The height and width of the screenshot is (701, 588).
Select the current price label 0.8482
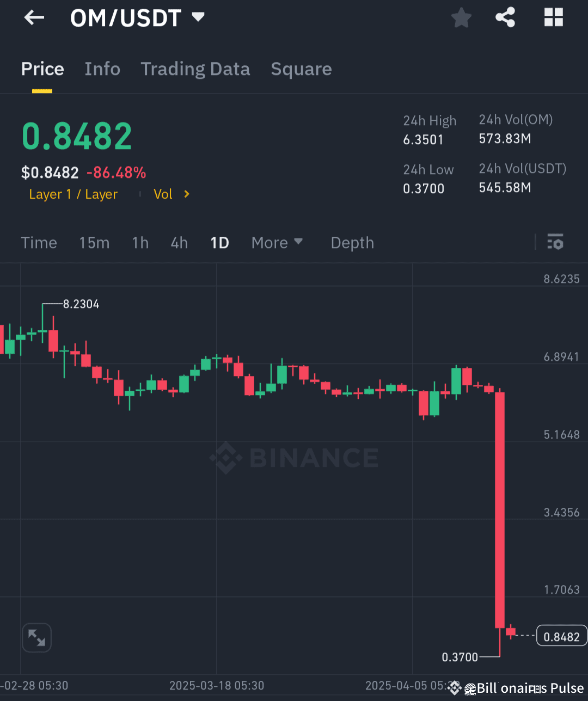(x=561, y=635)
